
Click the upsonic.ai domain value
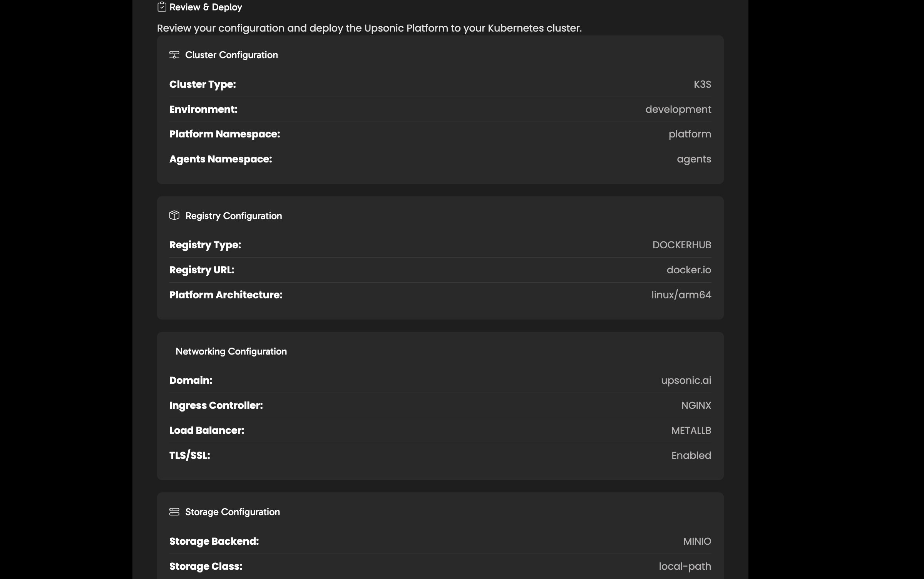coord(686,380)
